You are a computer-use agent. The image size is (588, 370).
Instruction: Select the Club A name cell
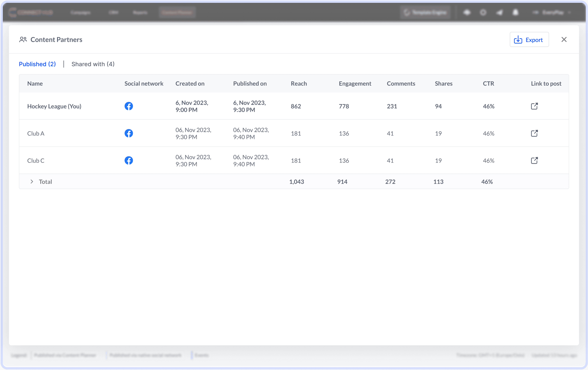pos(36,133)
